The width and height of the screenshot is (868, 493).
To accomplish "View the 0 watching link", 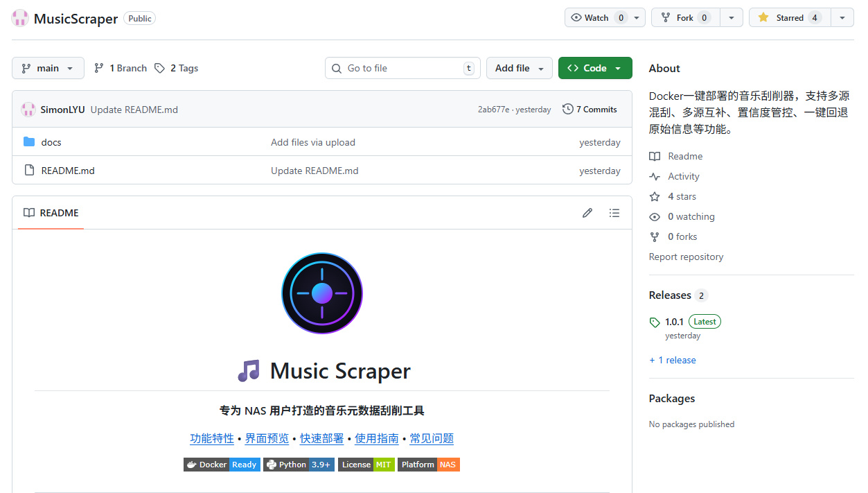I will [682, 217].
